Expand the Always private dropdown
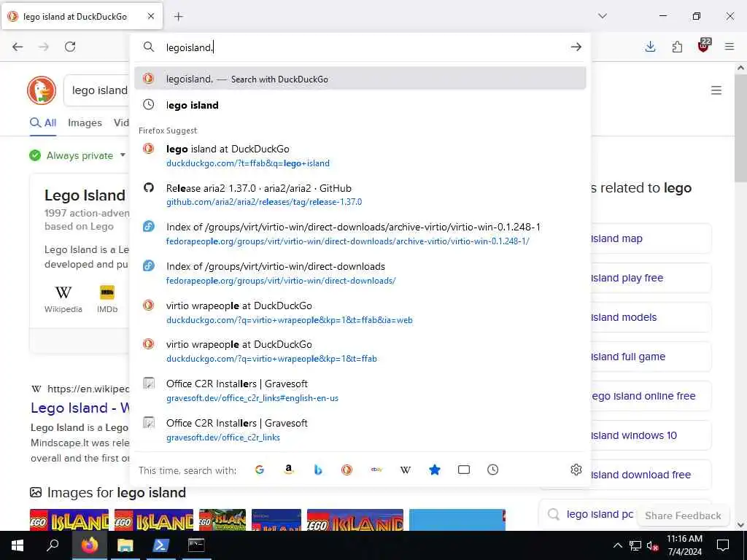Image resolution: width=747 pixels, height=560 pixels. (x=123, y=155)
